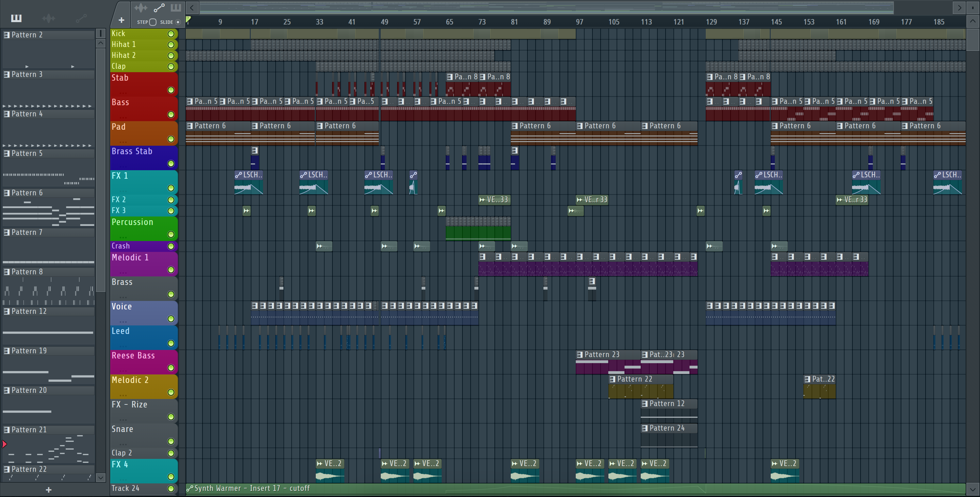Screen dimensions: 980x497
Task: Open the Pattern 22 clip menu on Melodic 2
Action: (612, 380)
